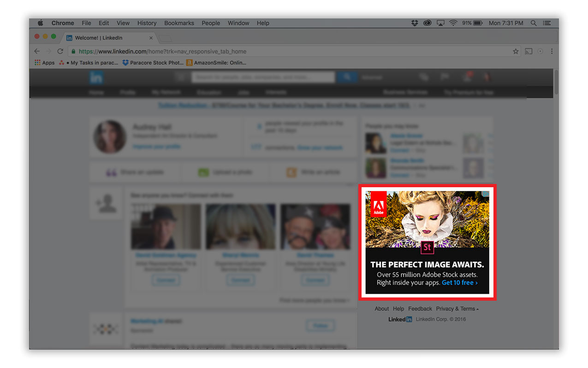The width and height of the screenshot is (588, 368).
Task: Click Share an update
Action: point(135,172)
